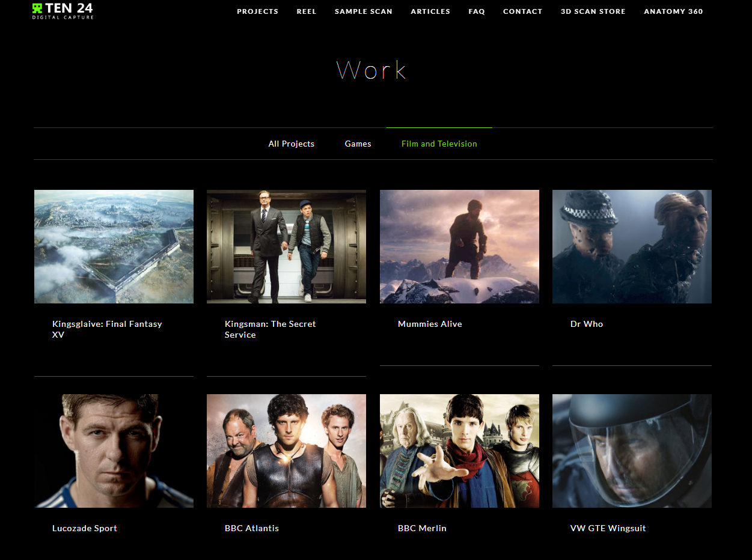The width and height of the screenshot is (752, 560).
Task: Click the Work page heading
Action: pyautogui.click(x=371, y=70)
